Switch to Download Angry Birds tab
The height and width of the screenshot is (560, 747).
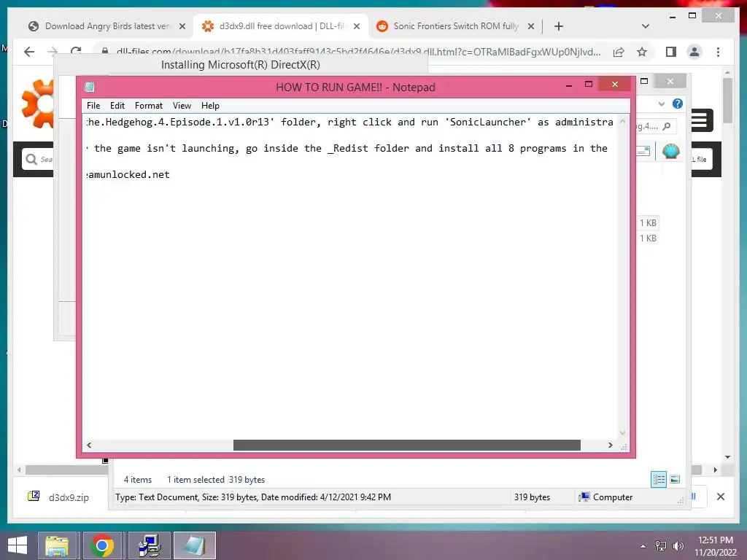(x=107, y=26)
